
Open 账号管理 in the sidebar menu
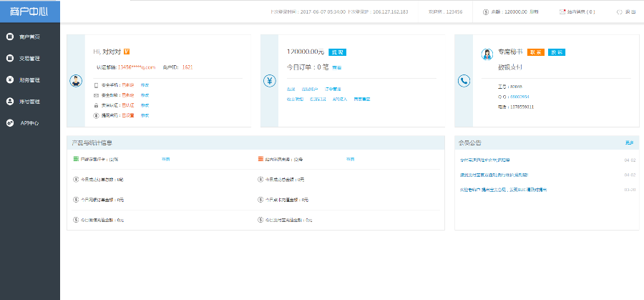pos(30,101)
